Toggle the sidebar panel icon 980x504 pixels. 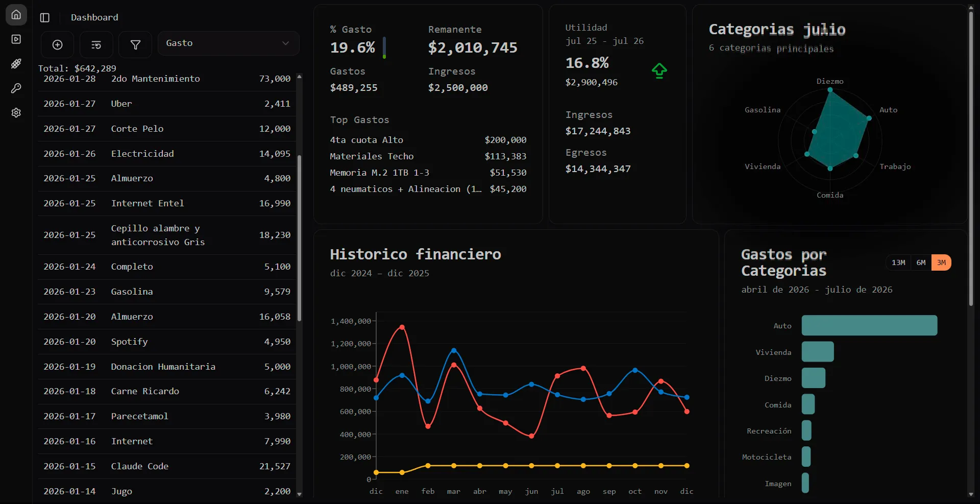click(x=45, y=18)
